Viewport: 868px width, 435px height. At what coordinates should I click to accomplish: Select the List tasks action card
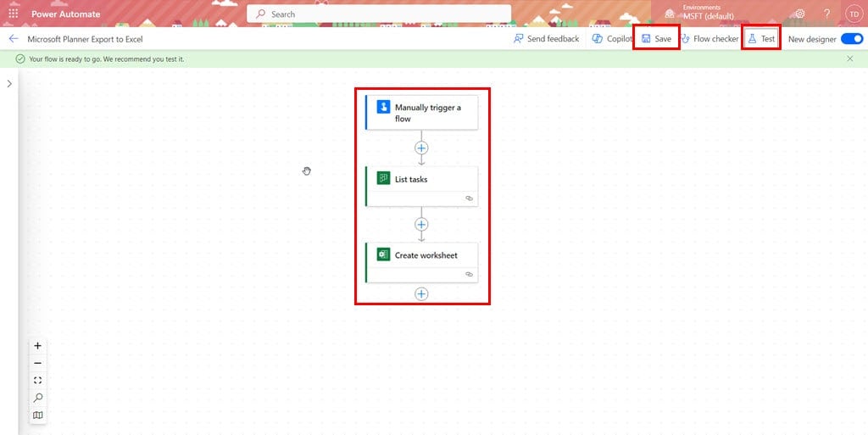[422, 187]
